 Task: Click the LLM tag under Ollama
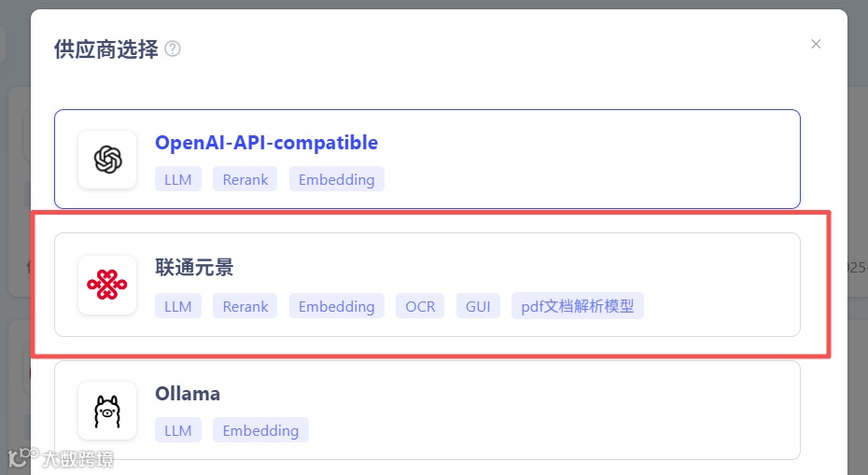coord(177,430)
